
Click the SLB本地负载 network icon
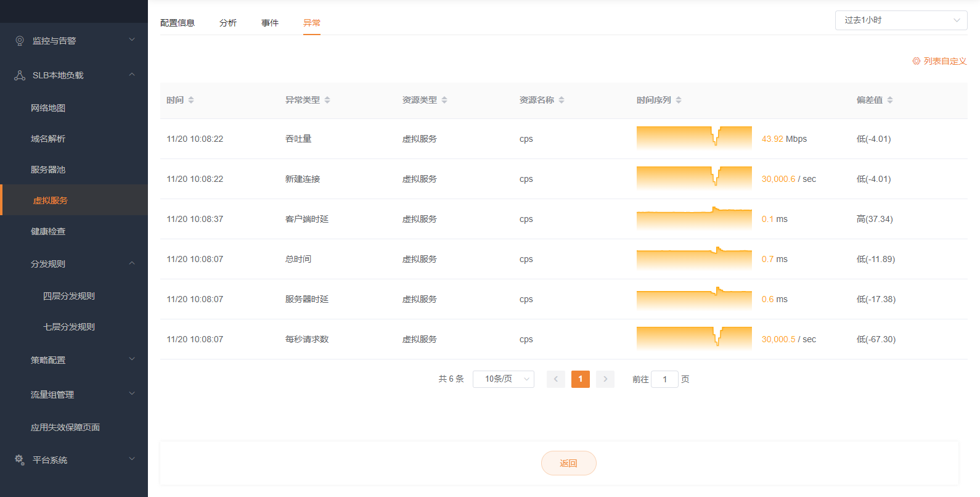[x=20, y=75]
